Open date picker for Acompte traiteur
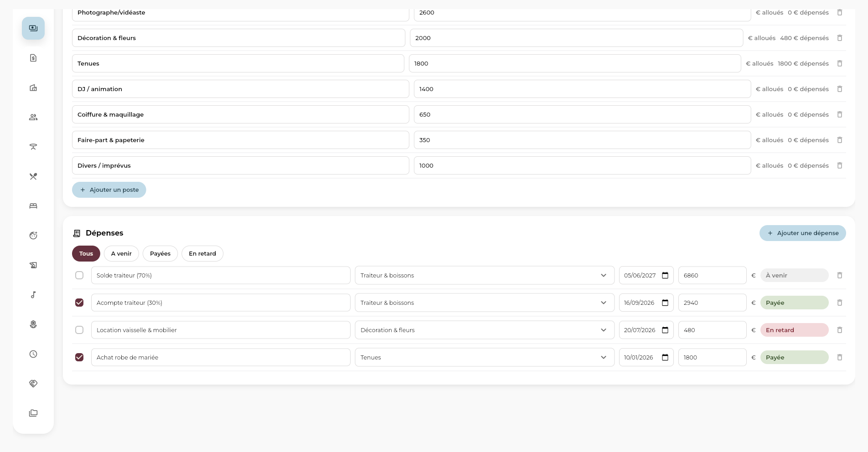This screenshot has width=868, height=452. point(665,303)
